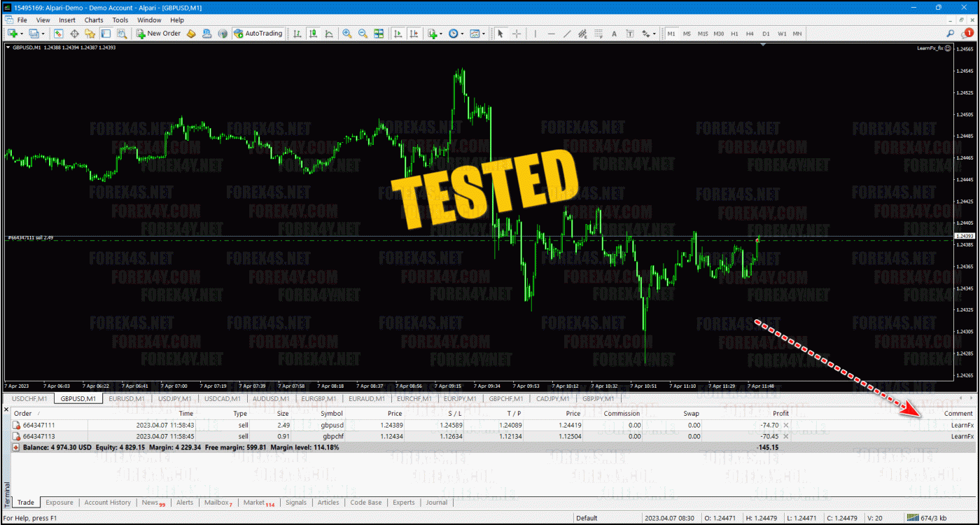Open the Charts menu
Viewport: 980px width, 525px height.
tap(94, 20)
